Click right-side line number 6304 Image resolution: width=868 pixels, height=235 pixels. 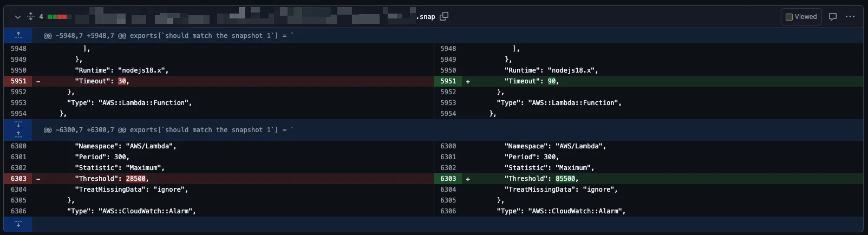coord(448,190)
